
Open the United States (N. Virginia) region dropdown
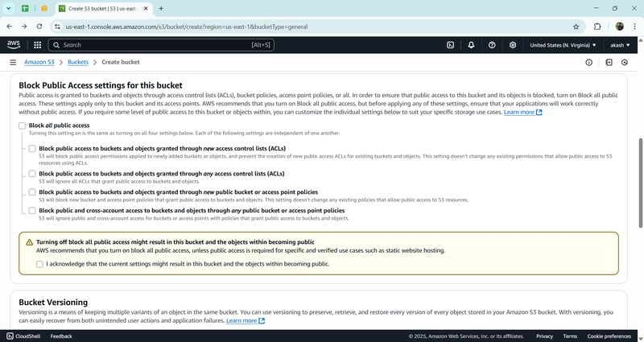point(563,45)
